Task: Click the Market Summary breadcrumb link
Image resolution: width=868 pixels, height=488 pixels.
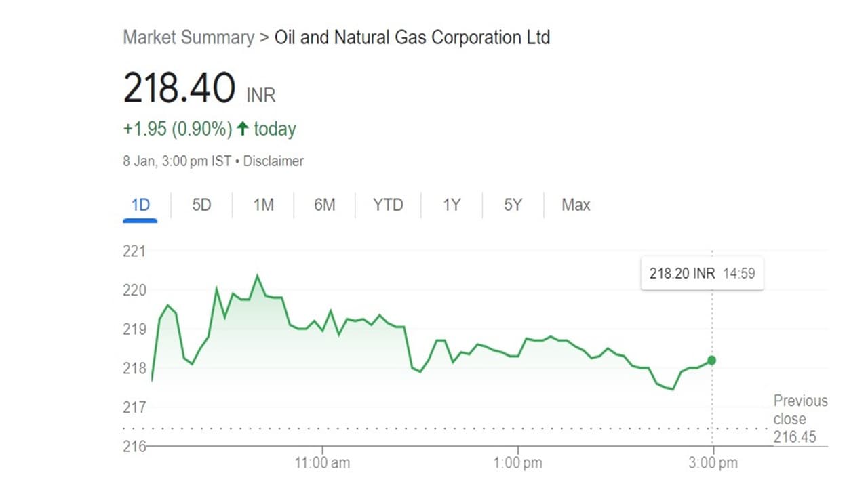Action: [x=188, y=37]
